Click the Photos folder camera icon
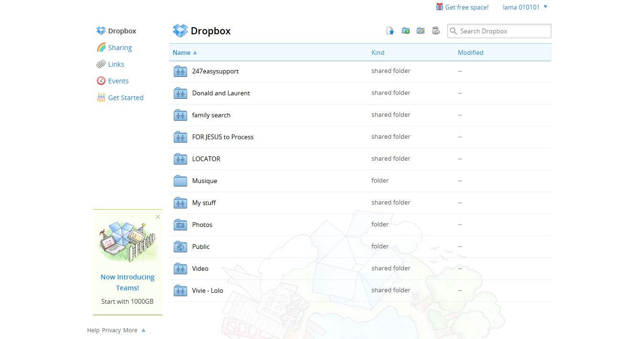 (180, 225)
